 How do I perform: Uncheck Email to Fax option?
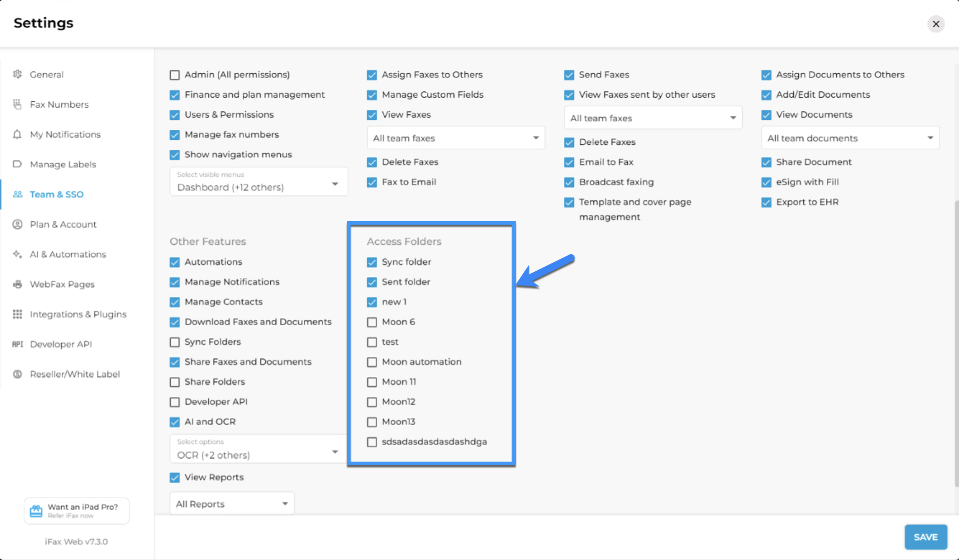pyautogui.click(x=569, y=162)
